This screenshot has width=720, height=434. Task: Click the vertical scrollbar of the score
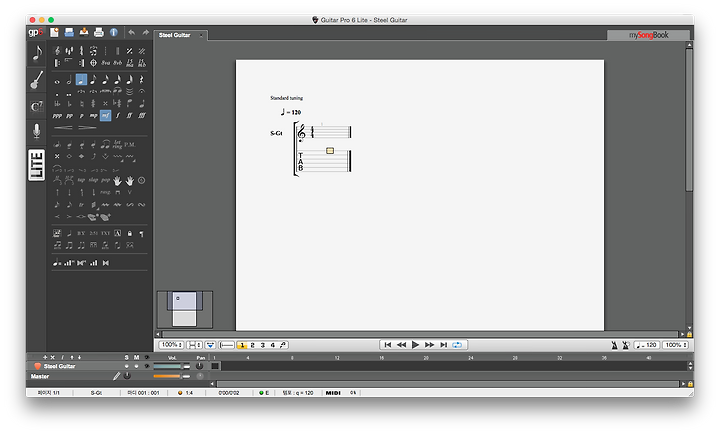click(x=689, y=120)
